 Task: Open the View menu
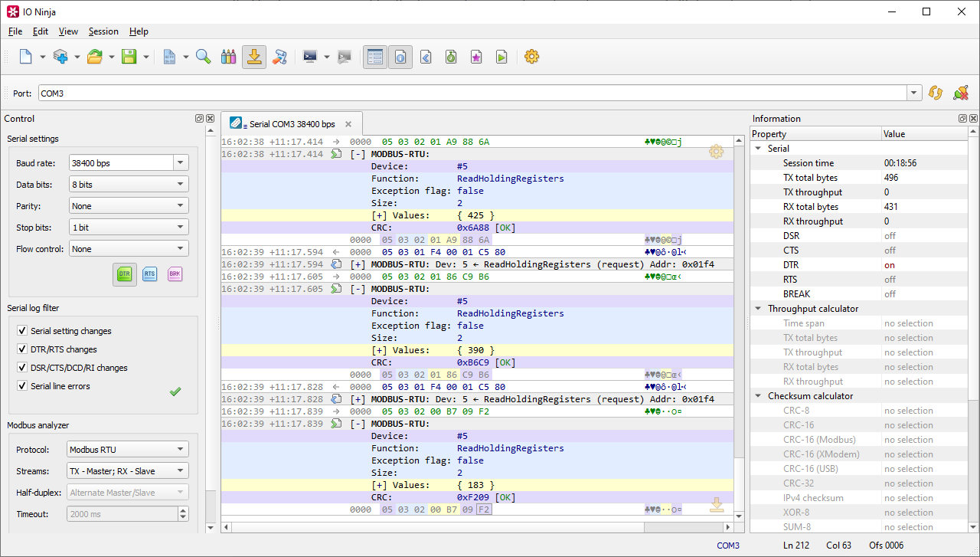click(x=68, y=31)
